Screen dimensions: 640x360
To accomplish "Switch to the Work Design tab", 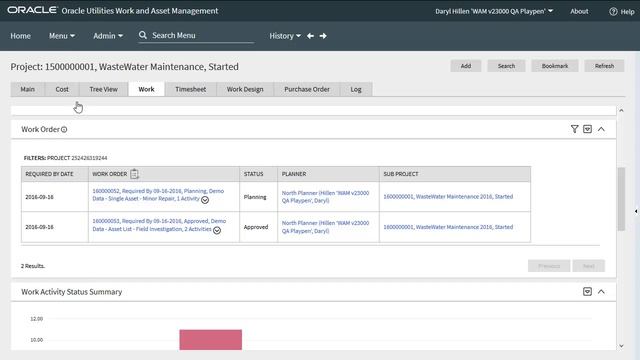I will click(x=245, y=89).
